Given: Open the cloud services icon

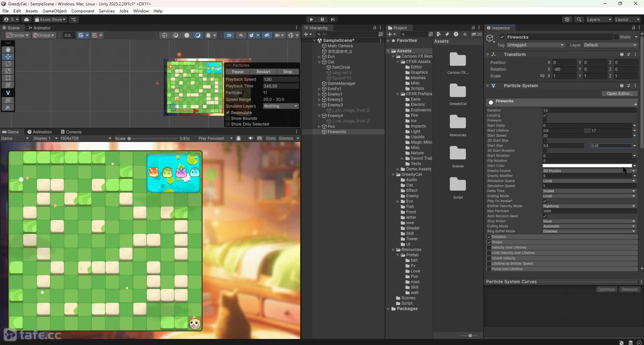Looking at the screenshot, I should (x=26, y=19).
